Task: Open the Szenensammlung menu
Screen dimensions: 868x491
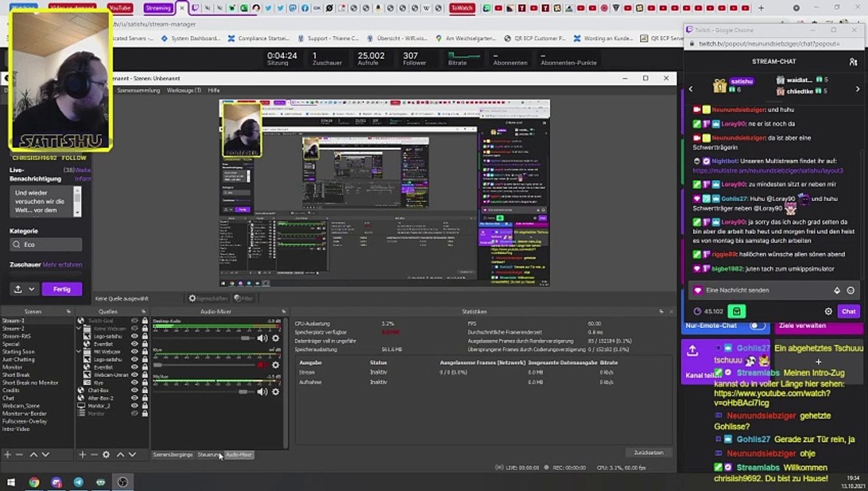Action: [139, 91]
